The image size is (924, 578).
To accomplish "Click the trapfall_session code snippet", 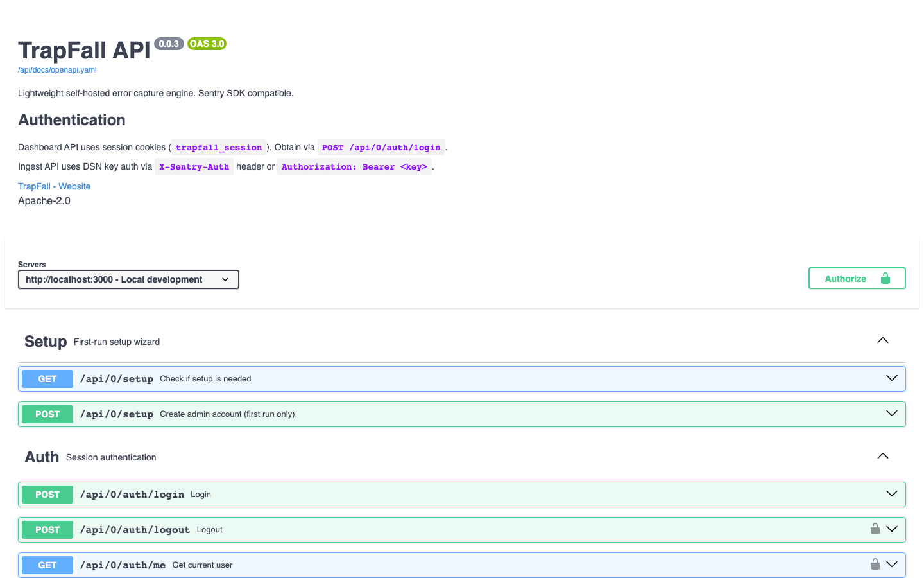I will (x=219, y=147).
